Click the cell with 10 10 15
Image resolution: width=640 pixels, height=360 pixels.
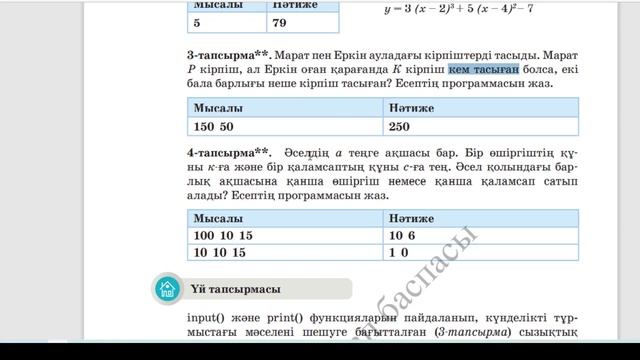(x=285, y=252)
